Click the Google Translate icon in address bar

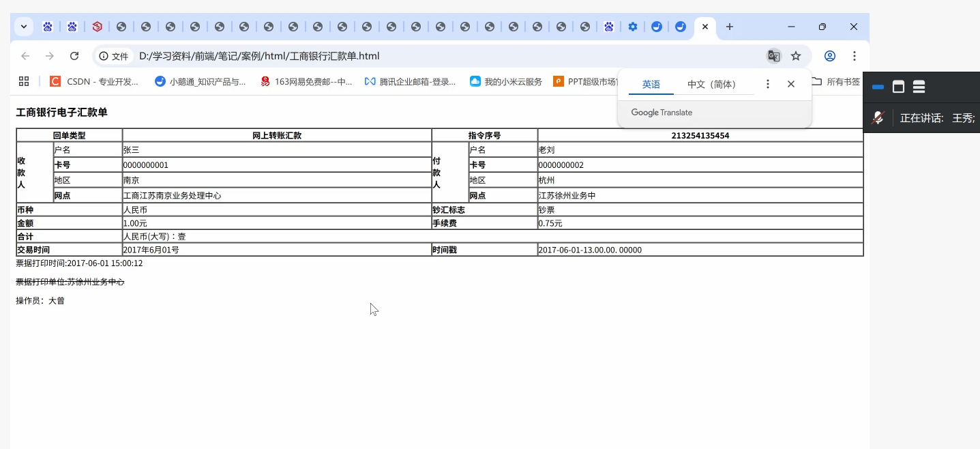click(773, 56)
